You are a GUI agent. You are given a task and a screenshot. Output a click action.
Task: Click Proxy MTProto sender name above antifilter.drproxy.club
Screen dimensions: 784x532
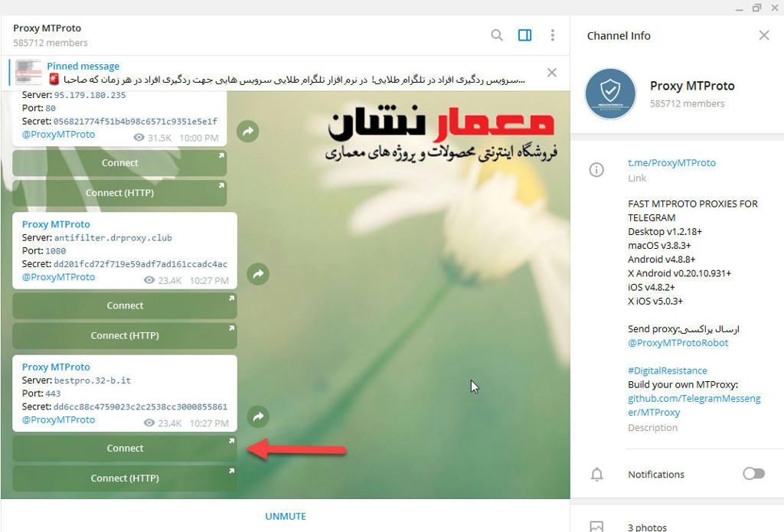pos(56,224)
